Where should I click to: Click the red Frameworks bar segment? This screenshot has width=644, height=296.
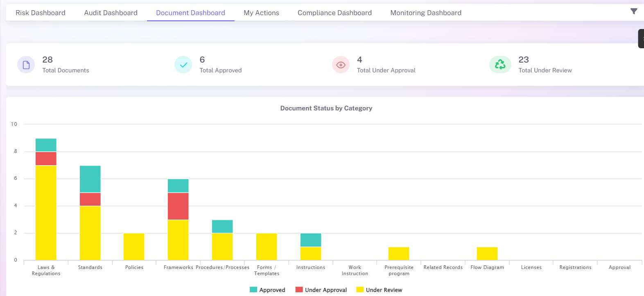coord(178,206)
